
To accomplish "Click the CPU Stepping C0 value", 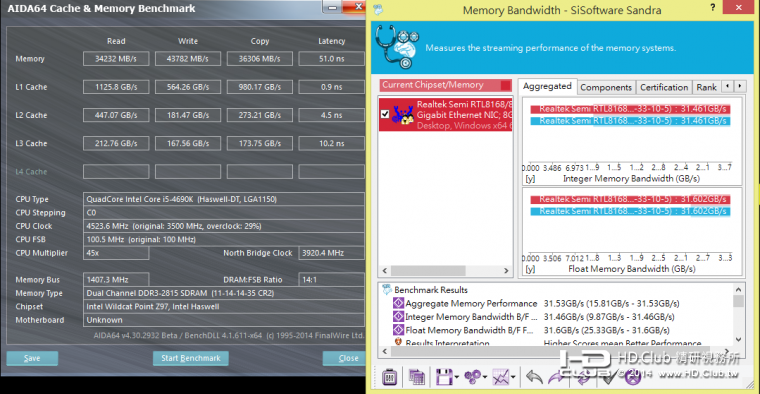I will 223,213.
